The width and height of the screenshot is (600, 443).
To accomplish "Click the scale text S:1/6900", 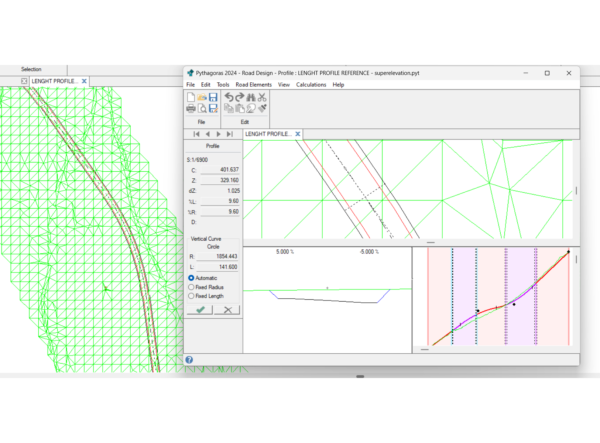I will click(x=197, y=160).
